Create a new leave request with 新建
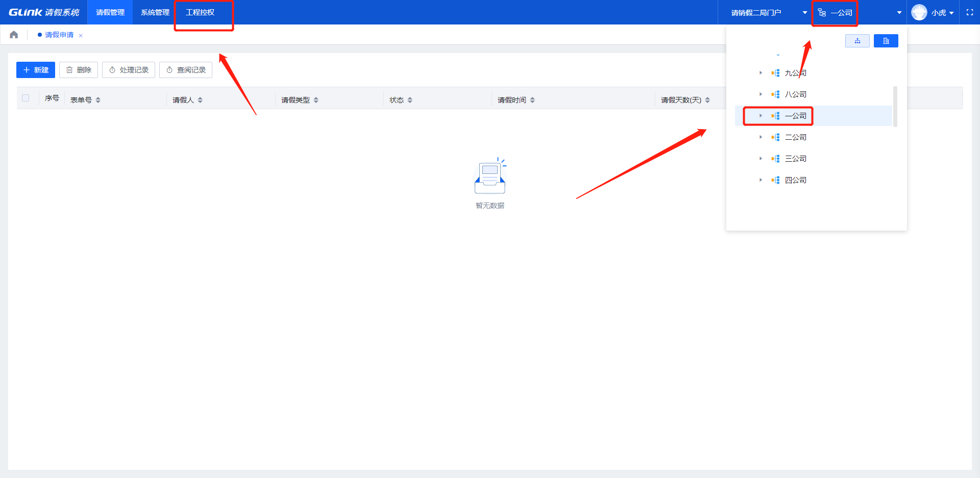Viewport: 980px width, 478px height. 36,70
